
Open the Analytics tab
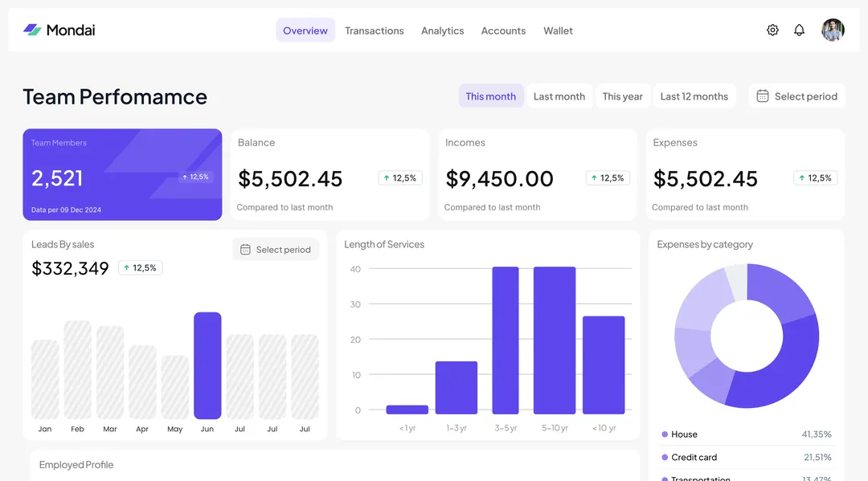point(442,31)
